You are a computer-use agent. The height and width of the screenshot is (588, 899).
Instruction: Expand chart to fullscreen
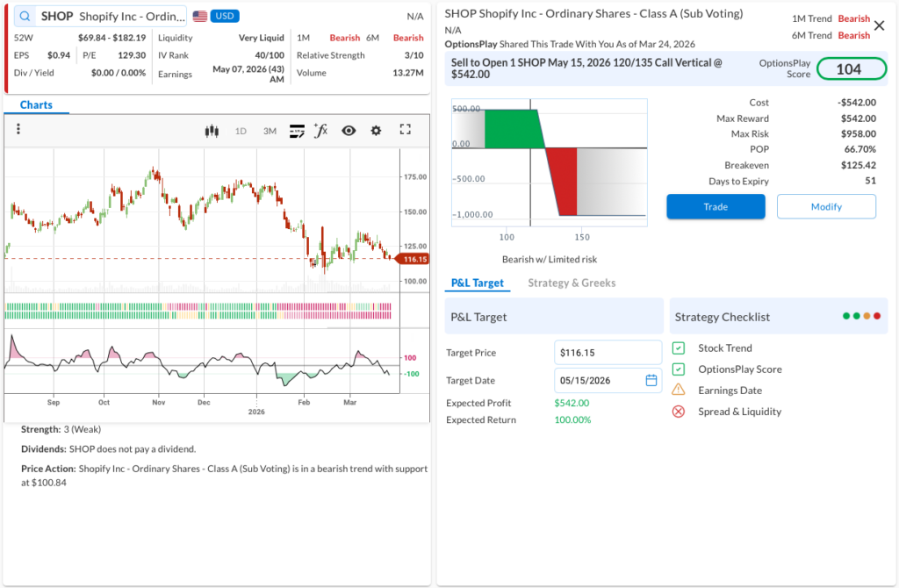[x=405, y=130]
